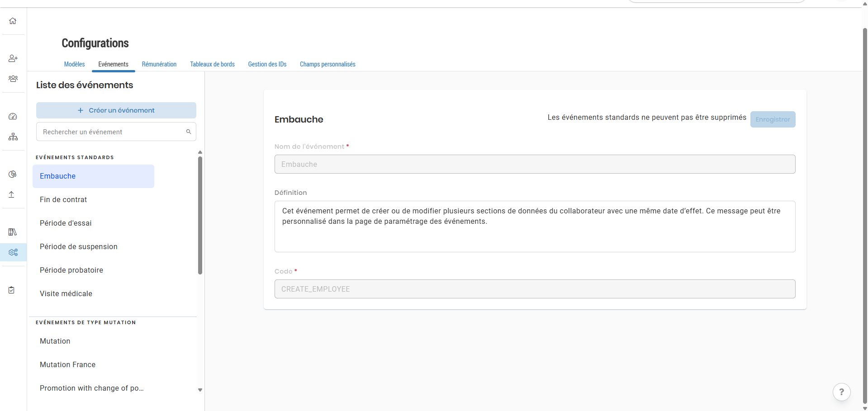Open the Home icon in the sidebar
868x411 pixels.
coord(13,21)
